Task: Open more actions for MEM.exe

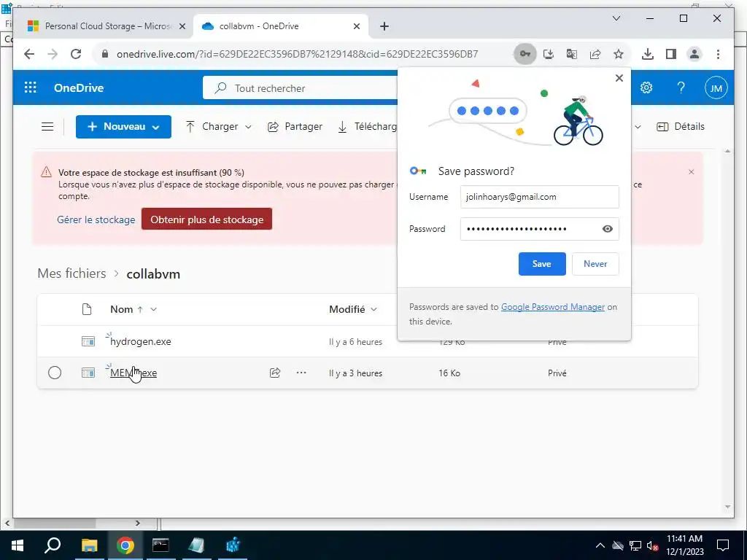Action: [301, 373]
